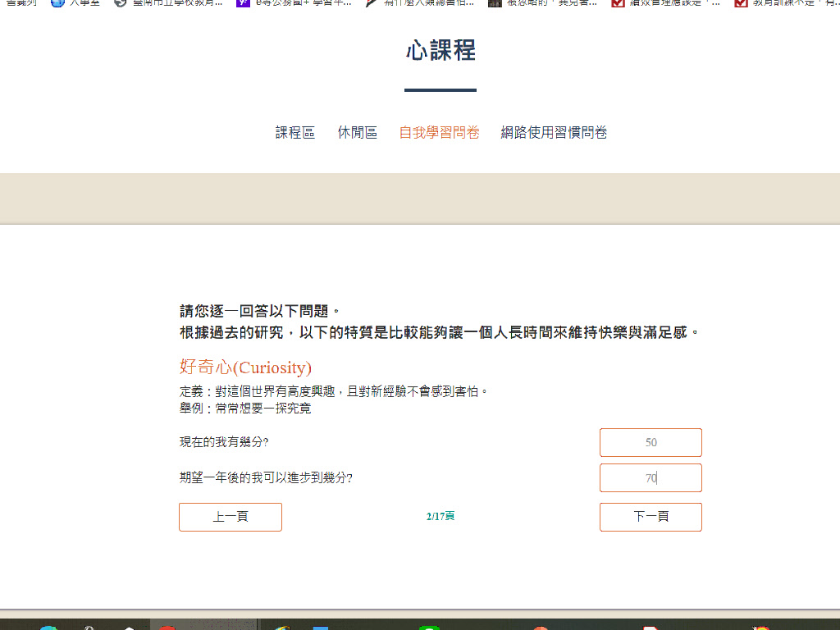This screenshot has width=840, height=630.
Task: Open the 課程區 tab
Action: pyautogui.click(x=294, y=133)
